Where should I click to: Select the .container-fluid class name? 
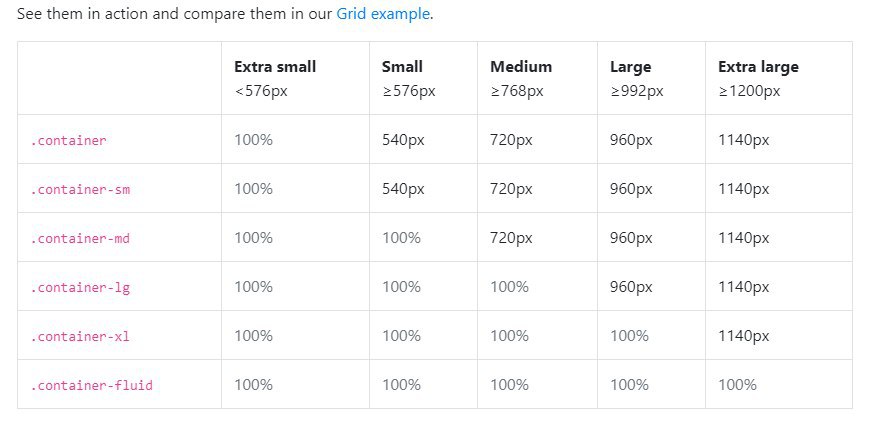(91, 385)
